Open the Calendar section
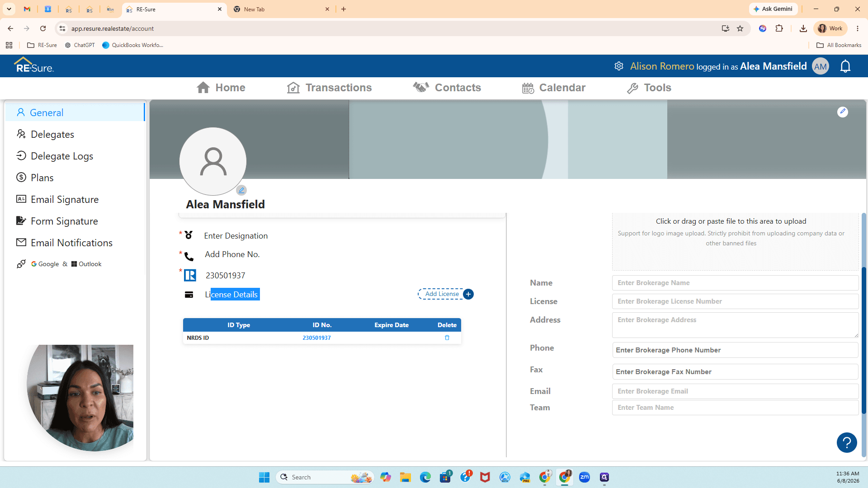 pyautogui.click(x=554, y=88)
